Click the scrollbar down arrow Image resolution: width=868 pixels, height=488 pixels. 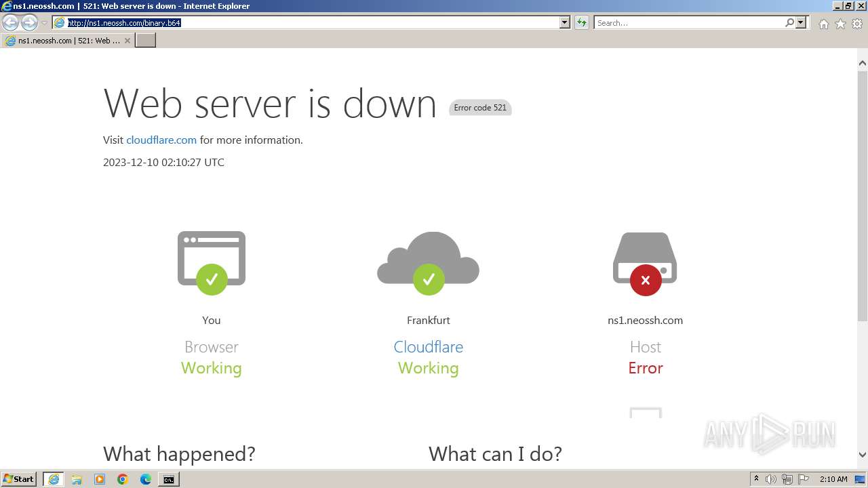click(x=863, y=455)
